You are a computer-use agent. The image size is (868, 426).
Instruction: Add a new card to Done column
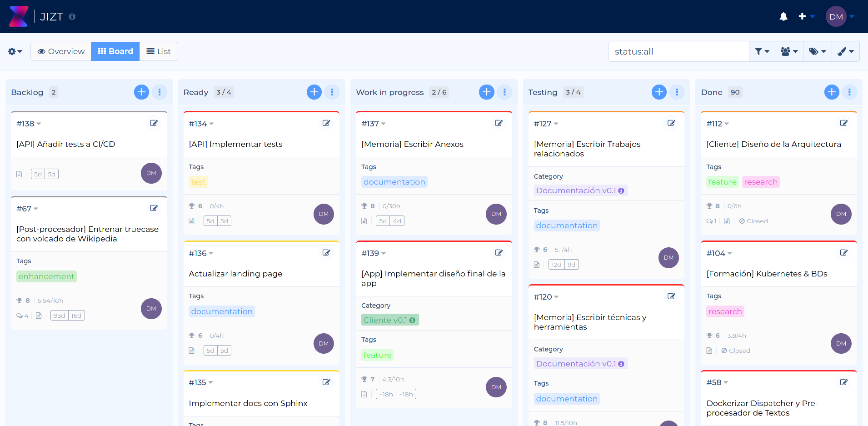[832, 92]
